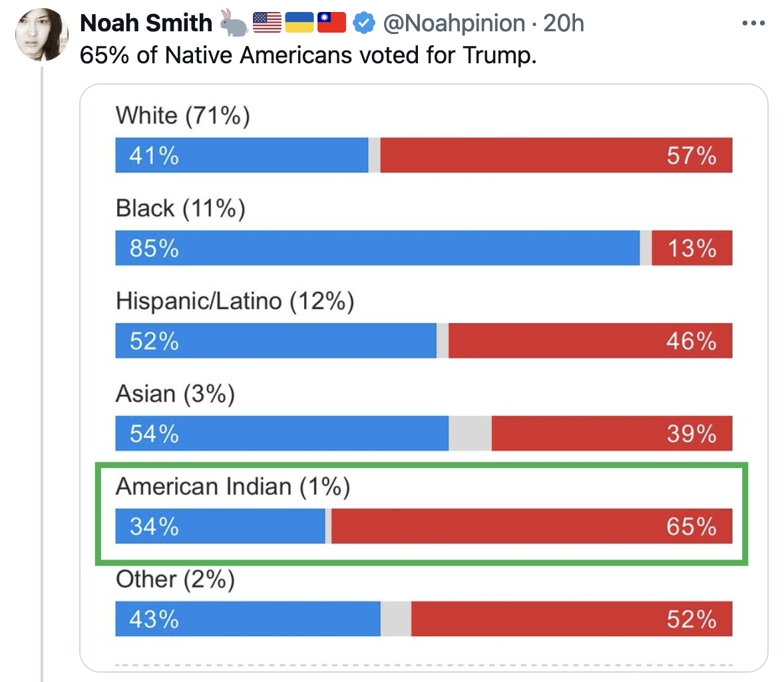Open the @Noahpinion handle link
Image resolution: width=784 pixels, height=682 pixels.
[454, 23]
